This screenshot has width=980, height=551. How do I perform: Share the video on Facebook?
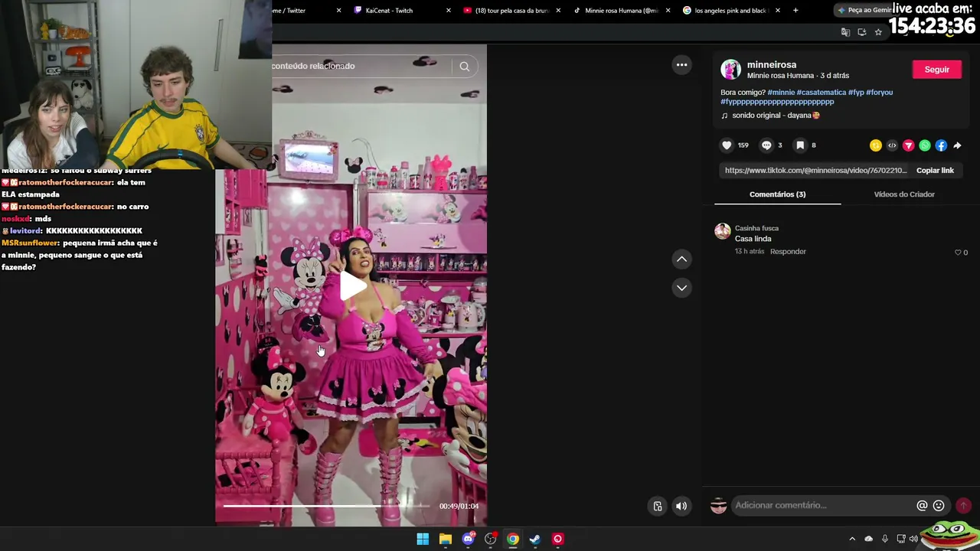[x=941, y=145]
